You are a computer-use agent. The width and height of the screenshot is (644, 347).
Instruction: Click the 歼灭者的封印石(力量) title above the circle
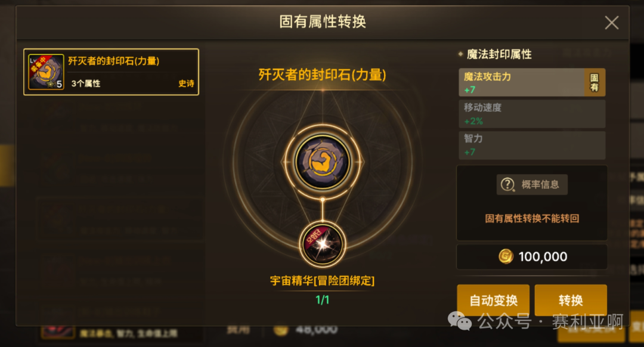point(323,75)
